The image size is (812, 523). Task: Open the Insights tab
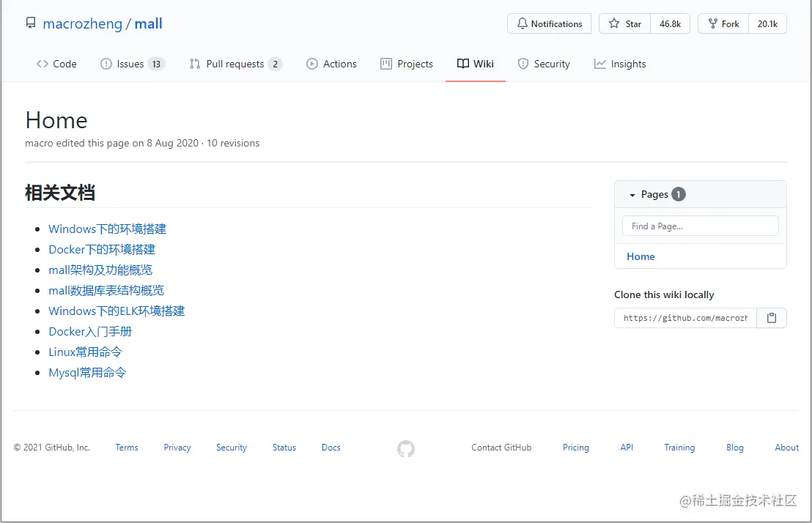620,64
